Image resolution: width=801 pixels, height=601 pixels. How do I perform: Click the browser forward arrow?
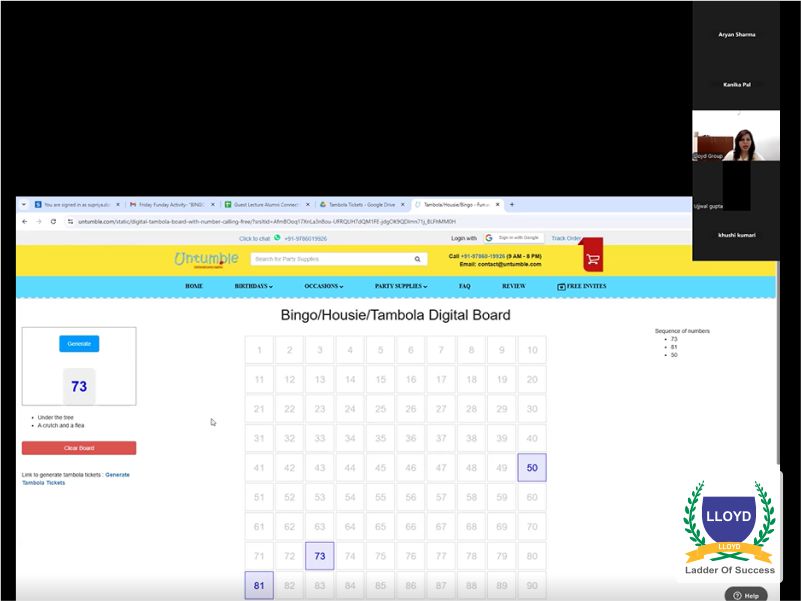pyautogui.click(x=39, y=221)
